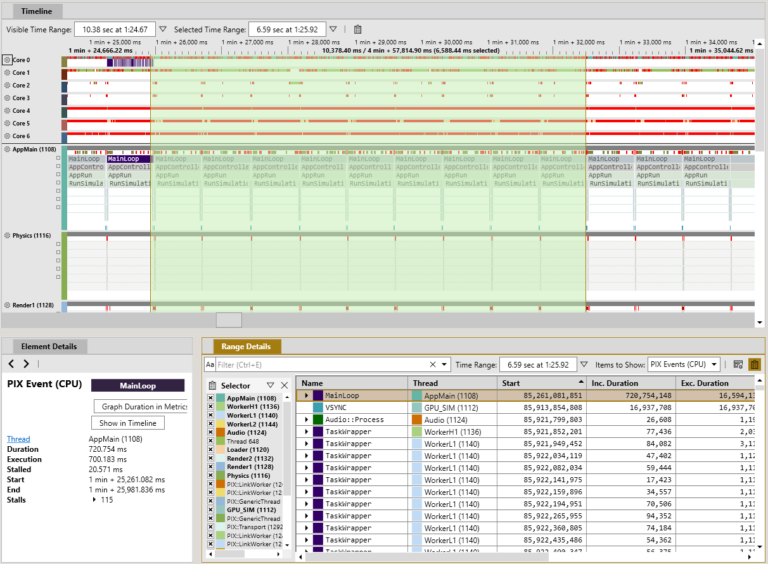Toggle the Audio (1124) thread checkbox
The height and width of the screenshot is (564, 768).
(211, 432)
